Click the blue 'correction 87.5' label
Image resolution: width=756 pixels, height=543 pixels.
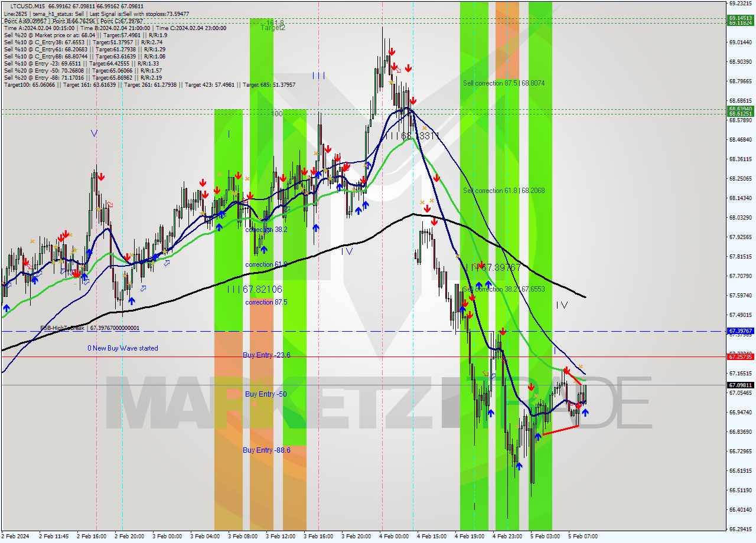click(x=266, y=302)
